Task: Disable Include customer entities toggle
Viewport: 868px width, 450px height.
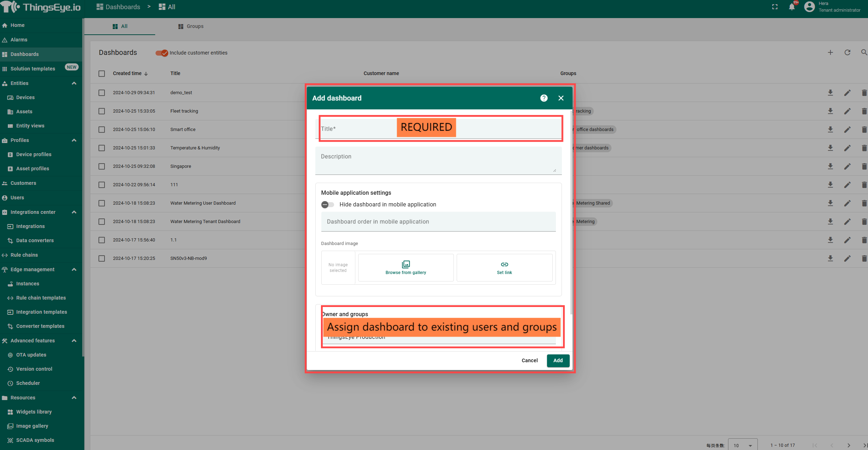Action: pos(162,53)
